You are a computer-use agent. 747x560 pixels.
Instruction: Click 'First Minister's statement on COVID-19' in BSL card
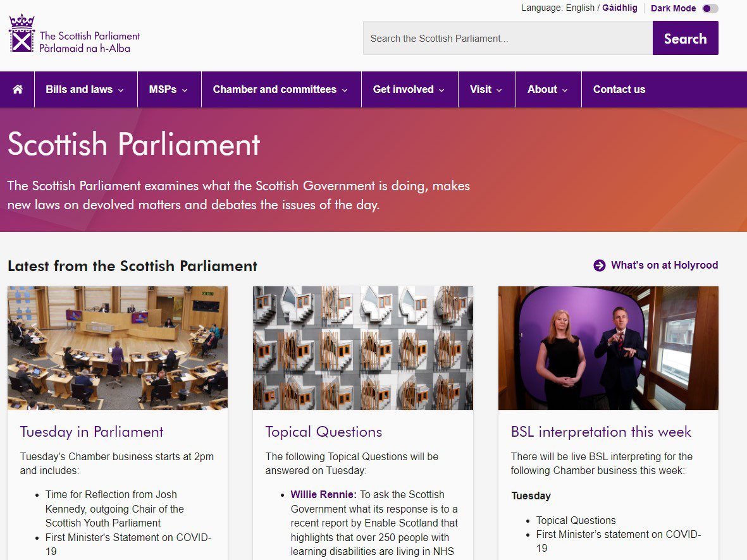pyautogui.click(x=619, y=542)
